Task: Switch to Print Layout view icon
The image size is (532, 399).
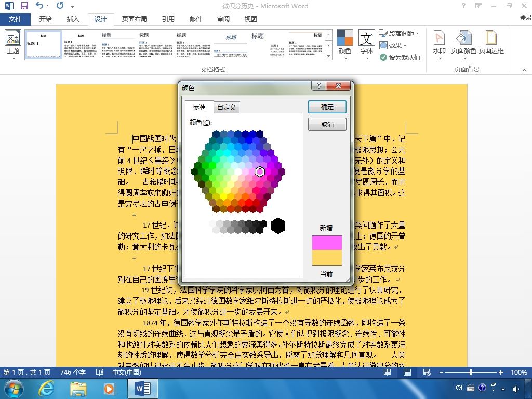Action: (x=407, y=372)
